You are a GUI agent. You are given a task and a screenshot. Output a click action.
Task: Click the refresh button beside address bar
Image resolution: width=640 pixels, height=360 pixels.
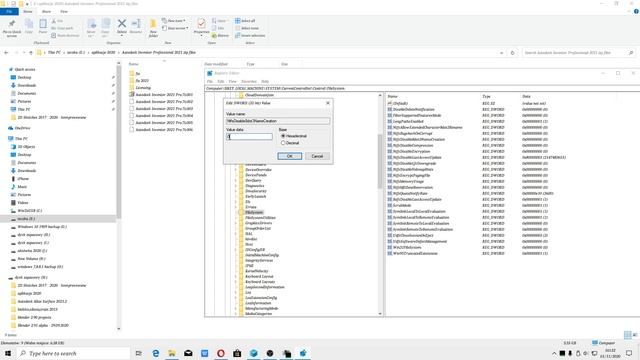512,53
